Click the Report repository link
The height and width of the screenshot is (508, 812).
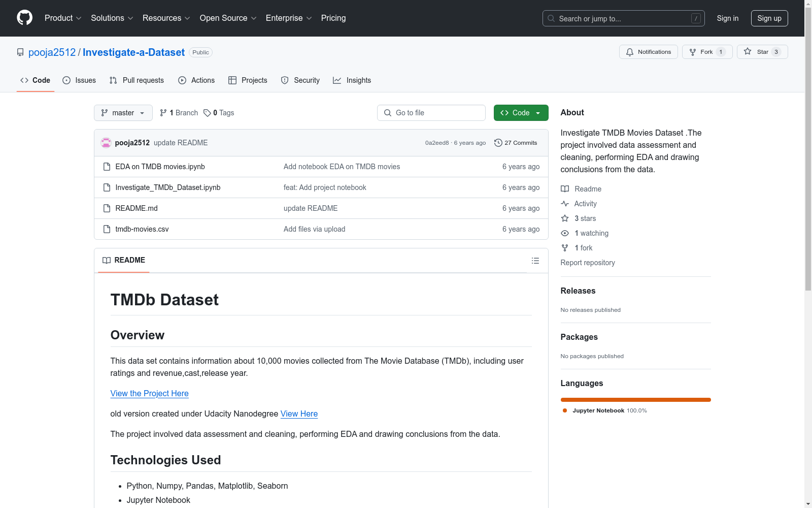588,263
